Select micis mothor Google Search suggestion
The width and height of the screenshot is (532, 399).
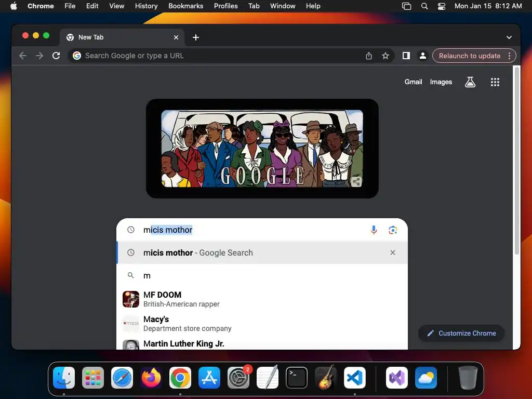(x=262, y=253)
